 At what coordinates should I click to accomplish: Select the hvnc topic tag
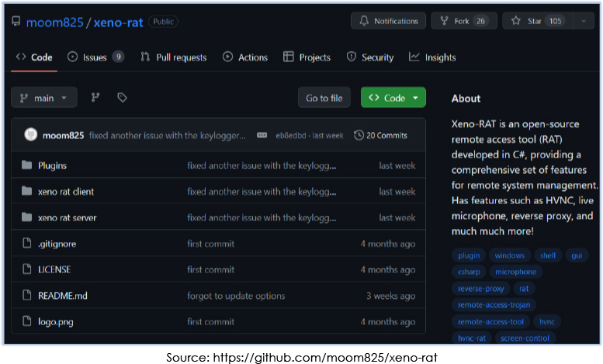(547, 321)
